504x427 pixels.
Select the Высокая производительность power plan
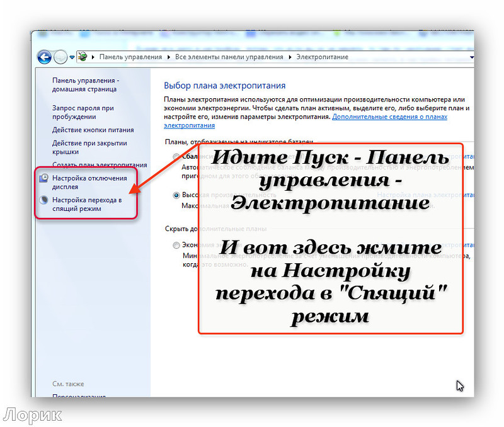[x=176, y=195]
